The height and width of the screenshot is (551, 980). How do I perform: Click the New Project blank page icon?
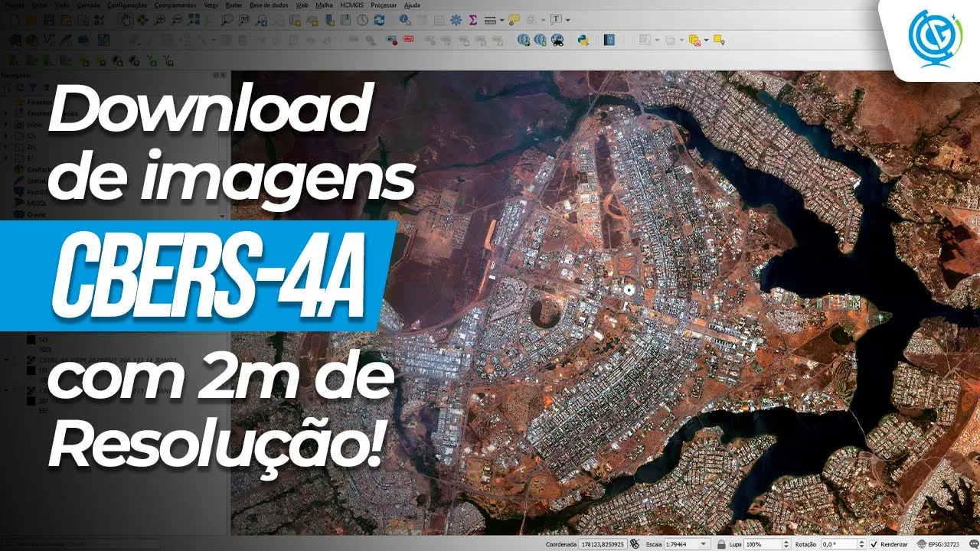tap(15, 20)
